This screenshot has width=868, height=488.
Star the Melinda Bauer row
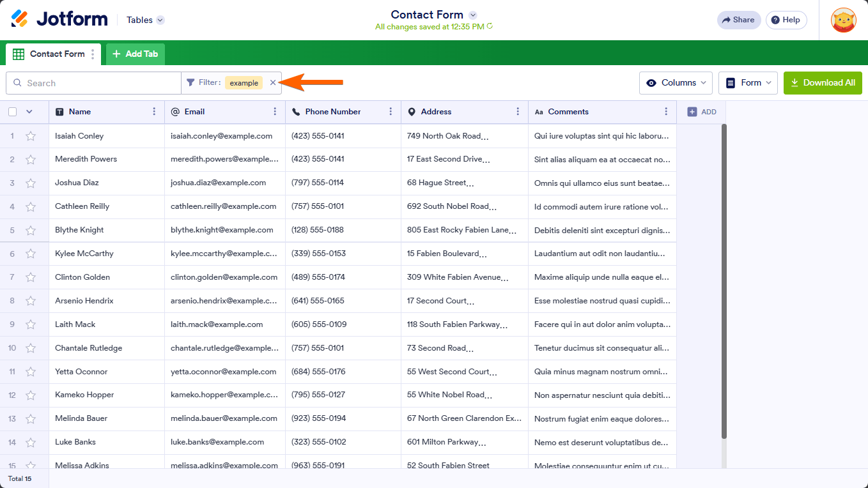click(x=31, y=420)
